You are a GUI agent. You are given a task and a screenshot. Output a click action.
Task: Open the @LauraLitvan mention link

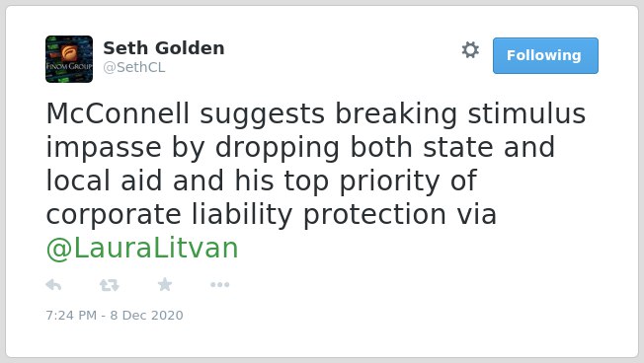[142, 249]
